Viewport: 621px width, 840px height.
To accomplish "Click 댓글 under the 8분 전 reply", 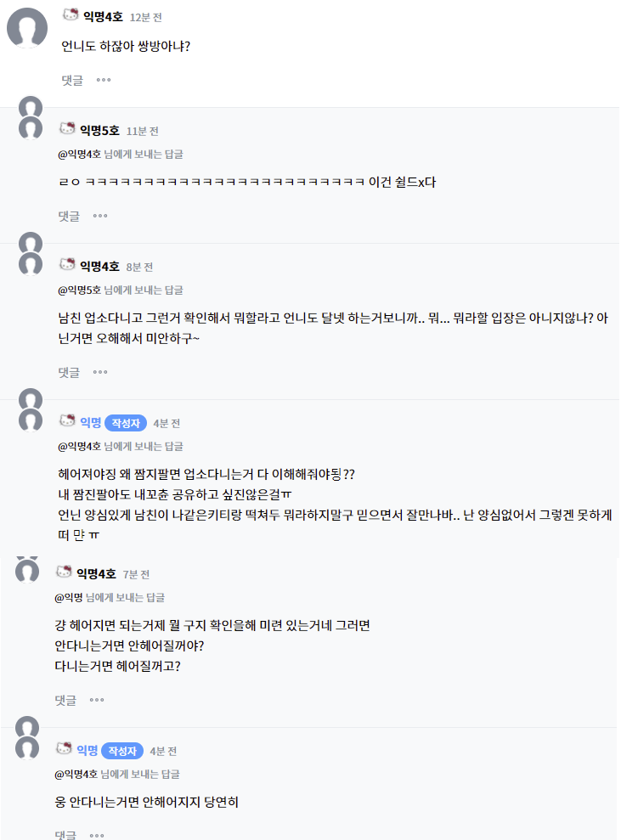I will pyautogui.click(x=69, y=372).
